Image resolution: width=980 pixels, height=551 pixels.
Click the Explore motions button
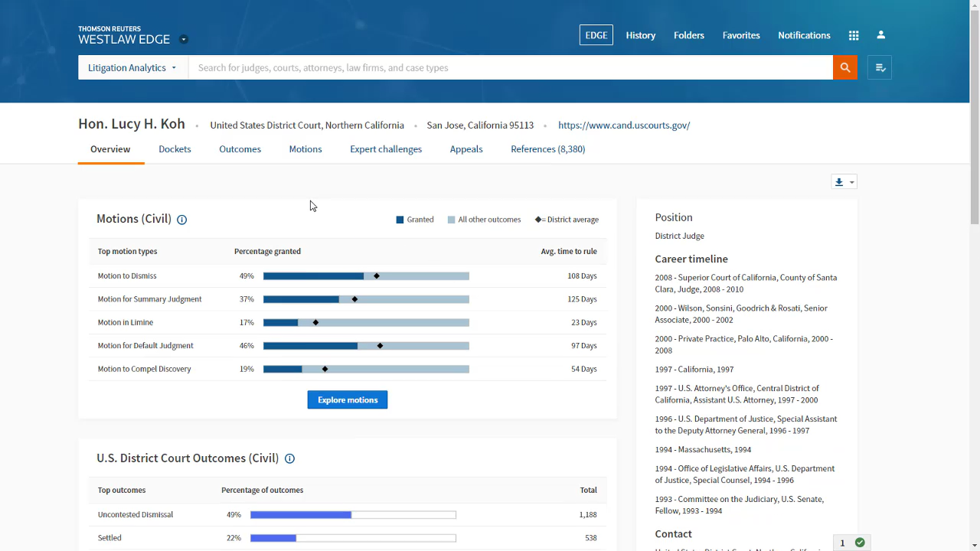[348, 399]
